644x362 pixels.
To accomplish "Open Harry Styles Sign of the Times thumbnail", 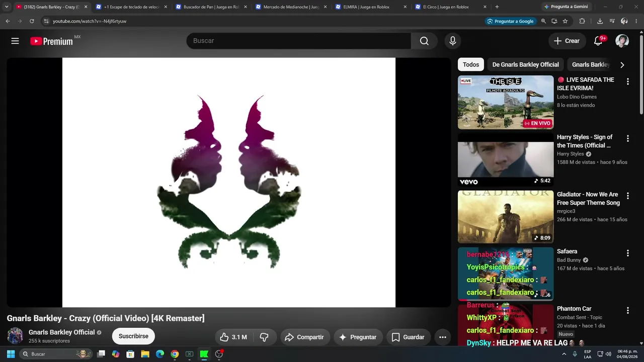I will click(x=506, y=160).
